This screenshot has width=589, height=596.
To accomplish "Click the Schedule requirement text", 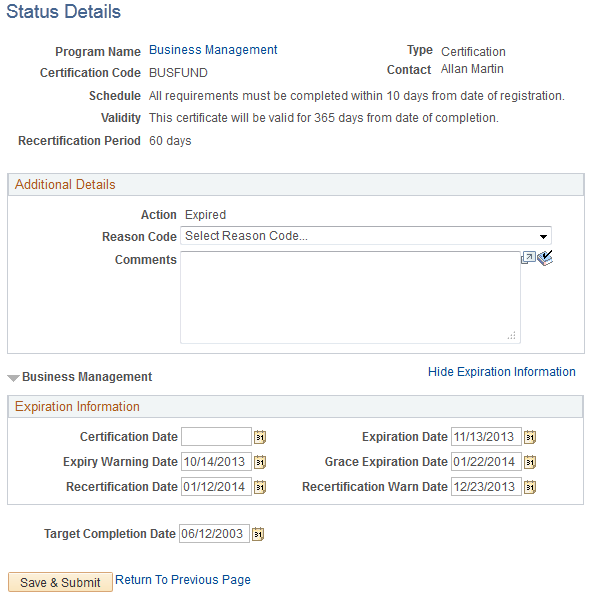I will click(x=356, y=96).
